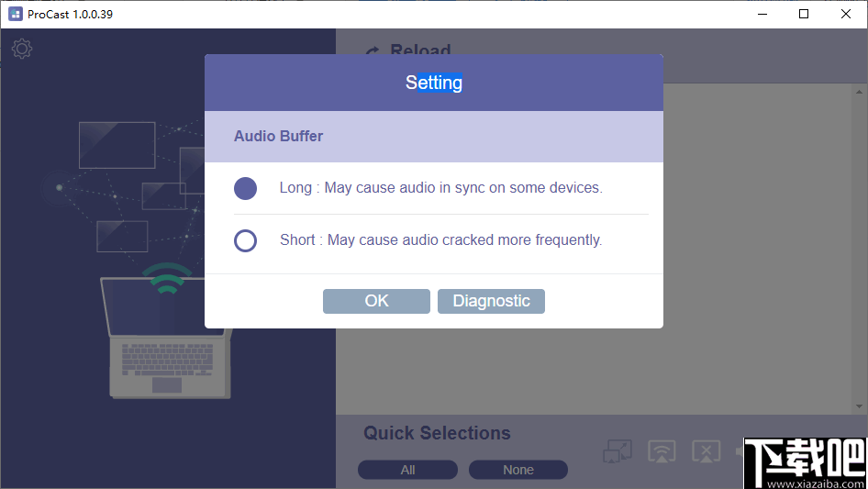Select the Long audio buffer option
The image size is (868, 489).
[245, 188]
